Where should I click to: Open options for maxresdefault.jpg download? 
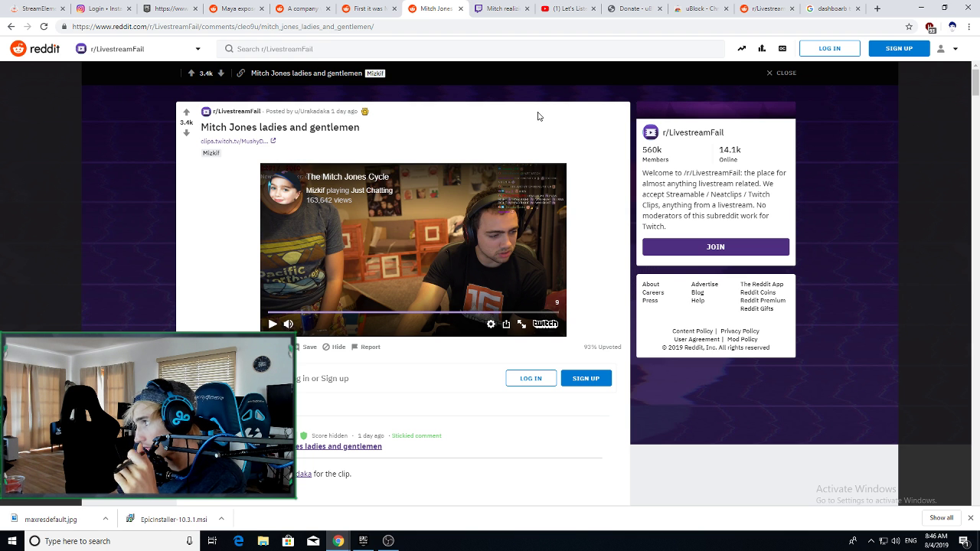(x=106, y=519)
